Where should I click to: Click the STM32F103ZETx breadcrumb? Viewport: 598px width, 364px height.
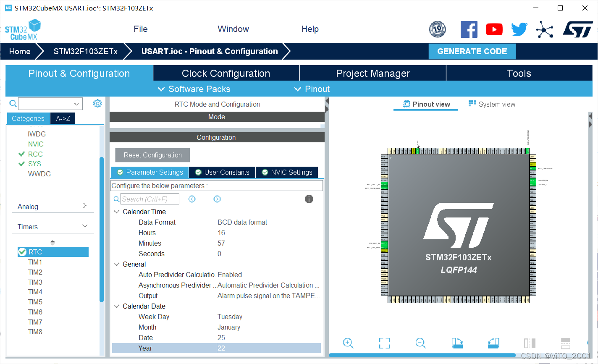85,51
